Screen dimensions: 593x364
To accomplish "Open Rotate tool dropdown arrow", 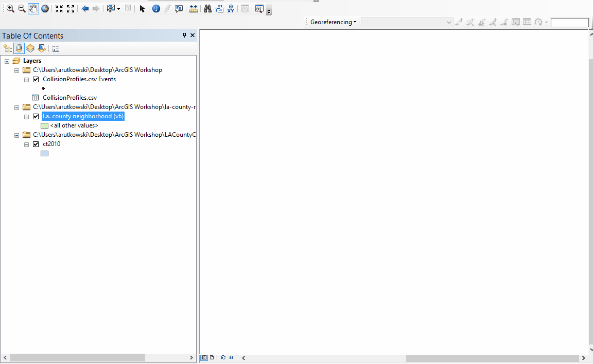I will click(546, 22).
